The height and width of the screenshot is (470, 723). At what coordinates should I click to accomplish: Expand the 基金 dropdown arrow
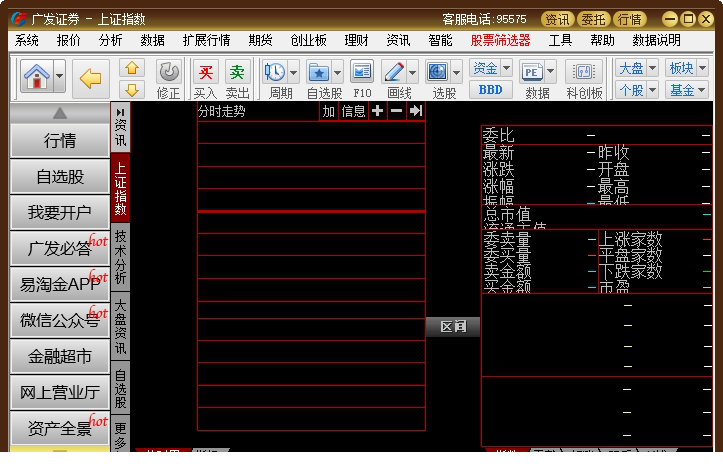[x=702, y=89]
